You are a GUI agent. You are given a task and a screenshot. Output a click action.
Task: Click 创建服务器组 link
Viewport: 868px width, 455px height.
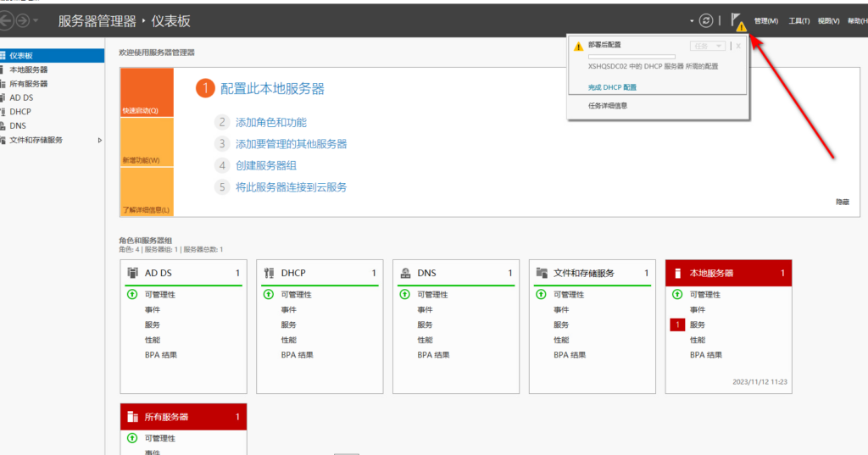point(266,165)
